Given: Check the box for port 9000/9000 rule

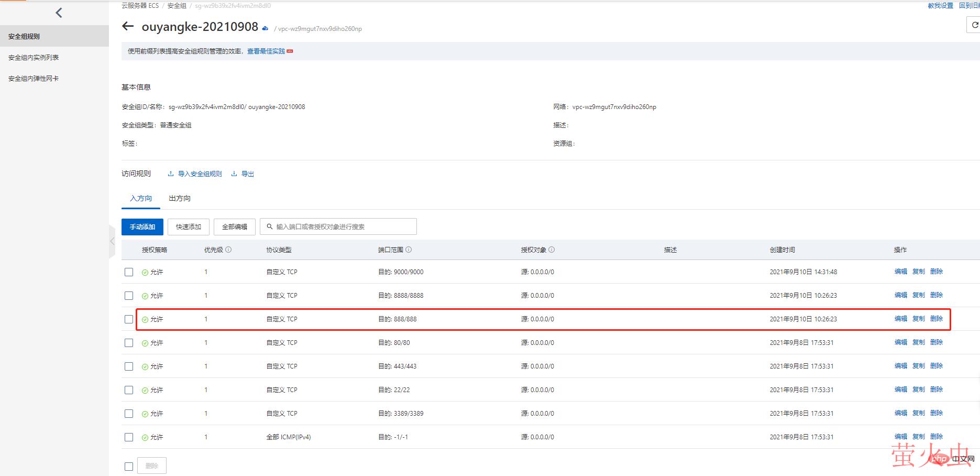Looking at the screenshot, I should (x=129, y=272).
